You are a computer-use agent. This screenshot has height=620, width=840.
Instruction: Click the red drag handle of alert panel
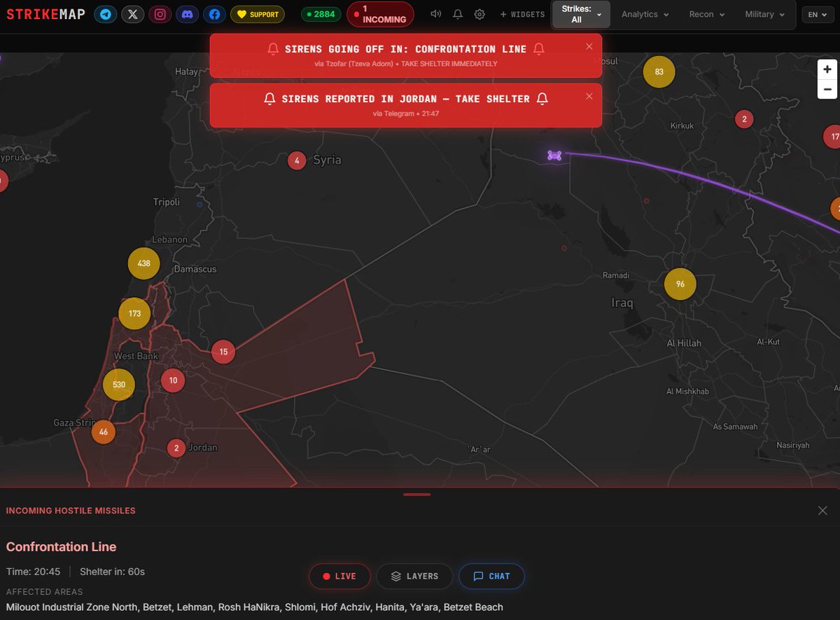pos(417,495)
